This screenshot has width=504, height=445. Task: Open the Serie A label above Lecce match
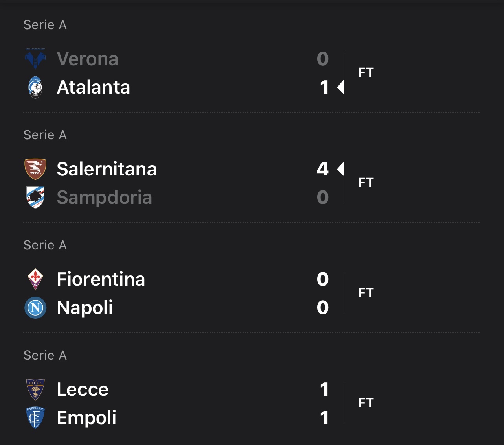[45, 355]
